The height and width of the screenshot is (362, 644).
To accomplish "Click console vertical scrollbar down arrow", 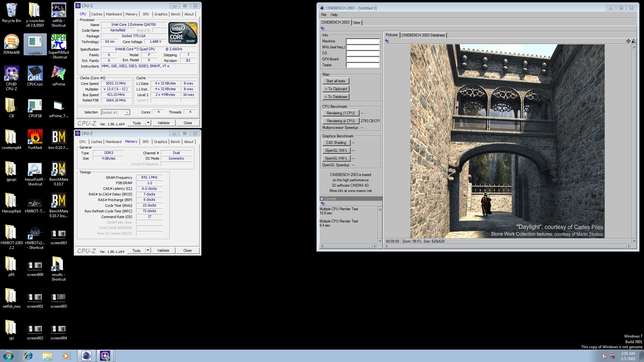I will click(380, 241).
